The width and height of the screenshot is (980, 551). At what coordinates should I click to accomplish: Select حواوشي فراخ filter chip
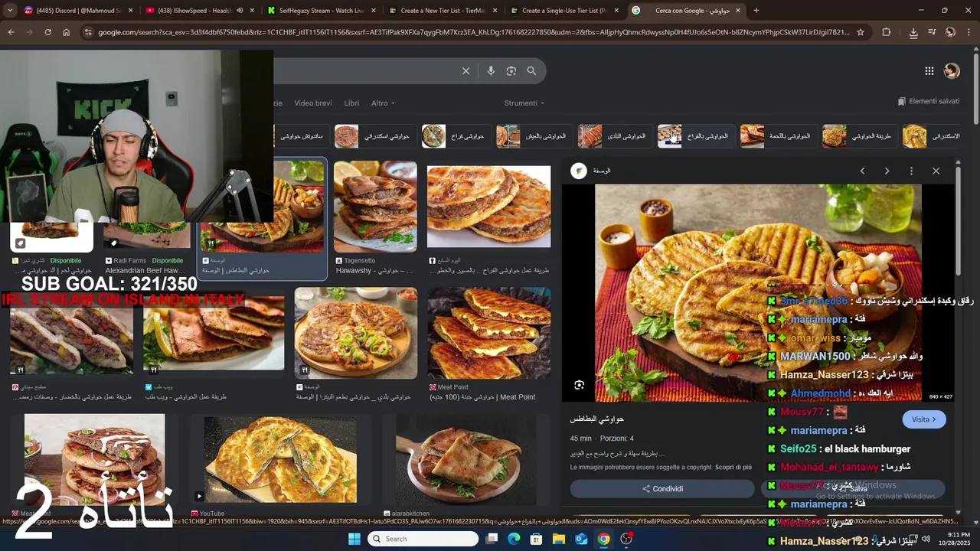pyautogui.click(x=455, y=136)
